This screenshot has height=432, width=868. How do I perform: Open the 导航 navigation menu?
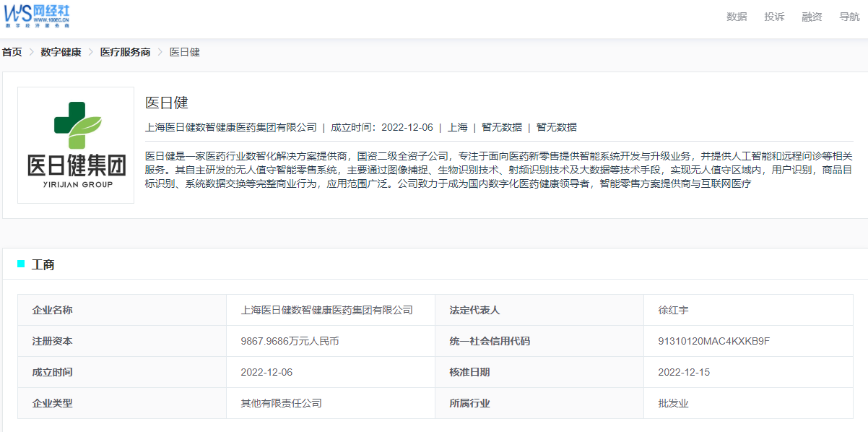[849, 17]
